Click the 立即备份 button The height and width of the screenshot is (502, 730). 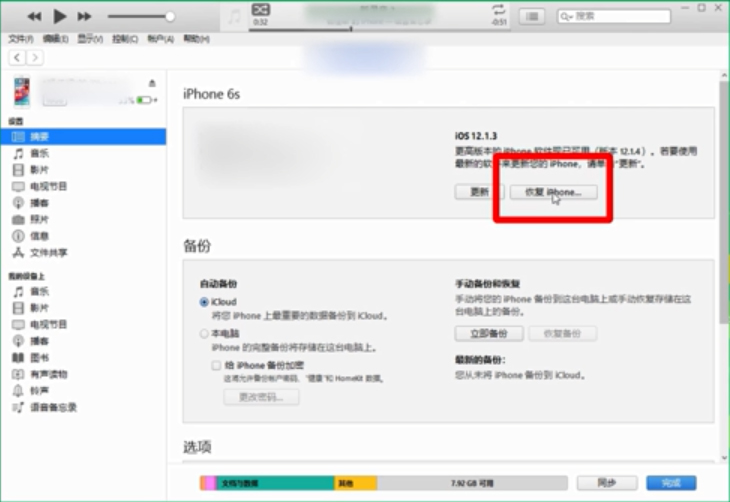489,333
